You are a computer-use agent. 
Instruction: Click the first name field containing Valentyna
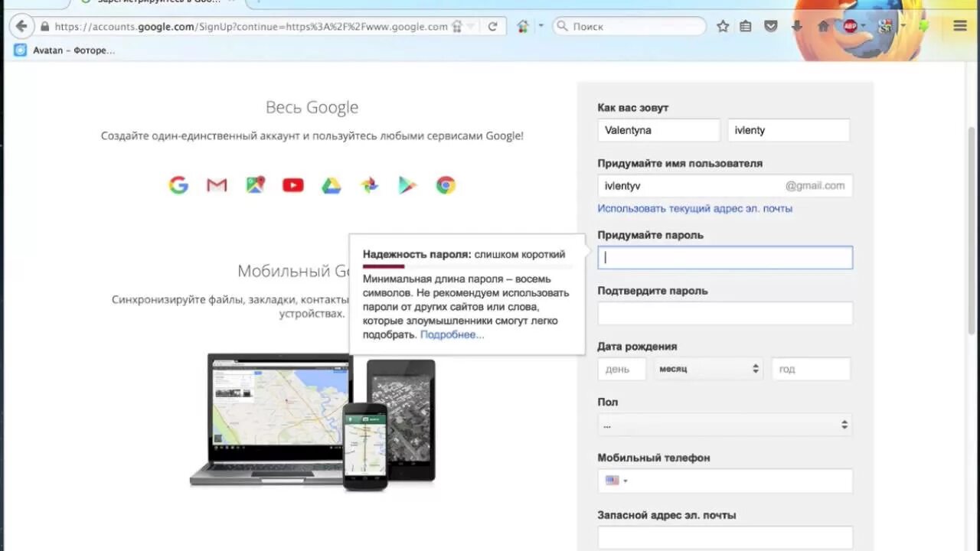[659, 130]
